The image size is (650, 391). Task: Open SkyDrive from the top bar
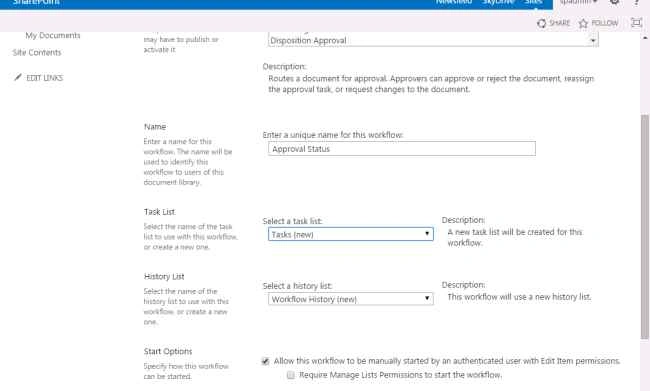[x=498, y=2]
